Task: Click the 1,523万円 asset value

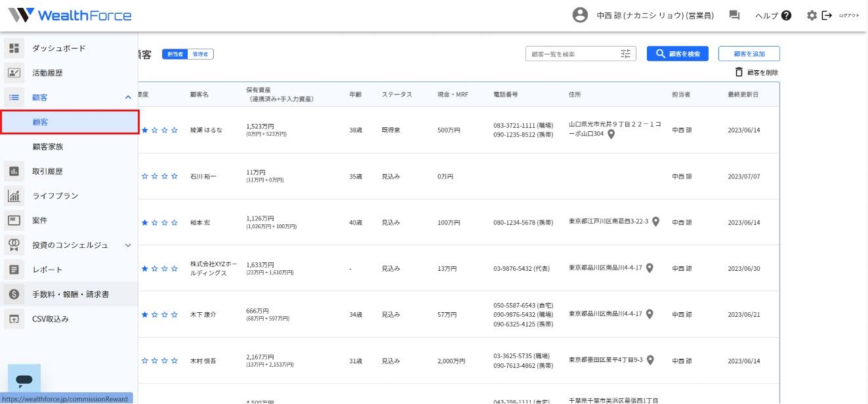Action: coord(260,126)
